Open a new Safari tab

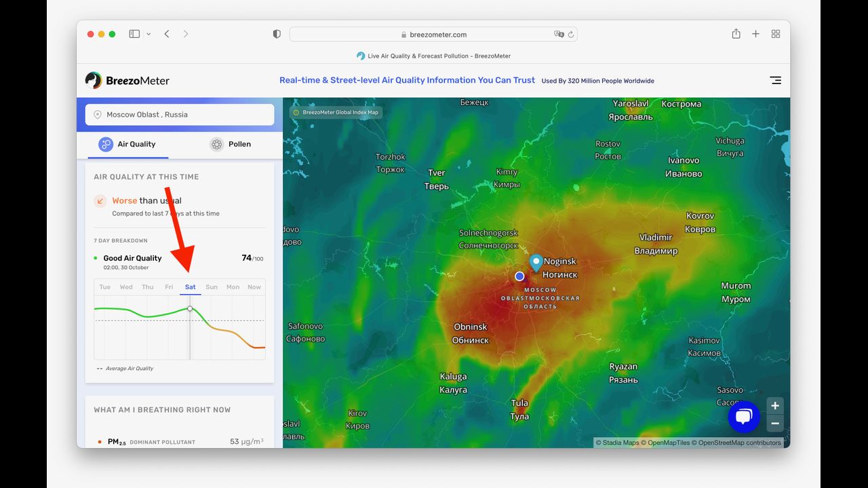755,34
